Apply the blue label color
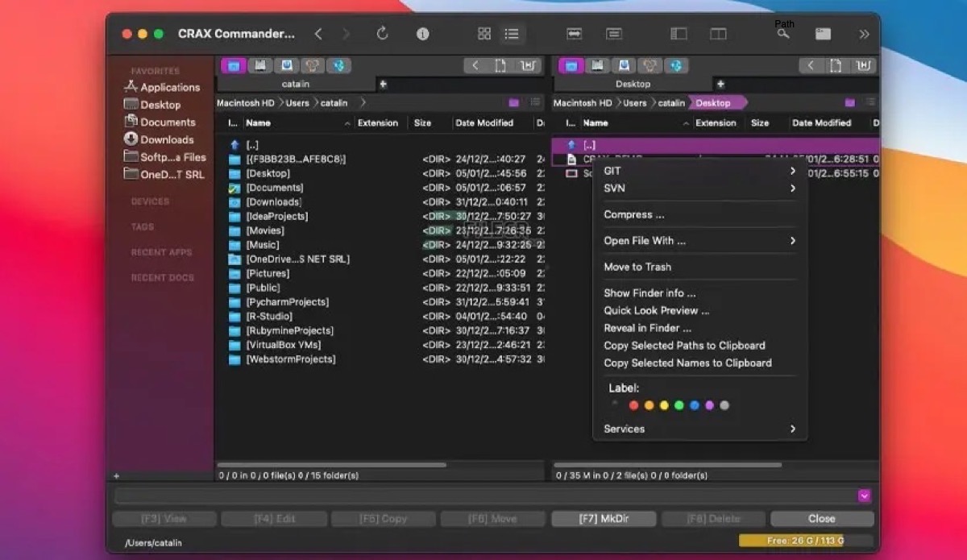967x560 pixels. (x=694, y=405)
